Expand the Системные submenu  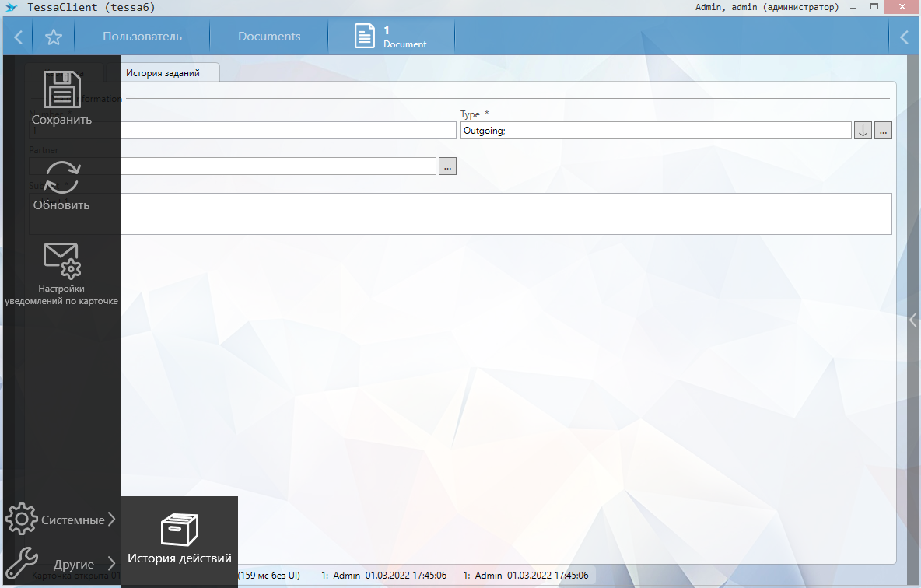61,520
